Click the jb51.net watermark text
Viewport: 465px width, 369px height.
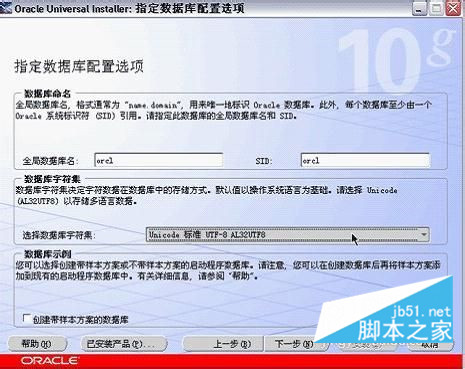[421, 312]
